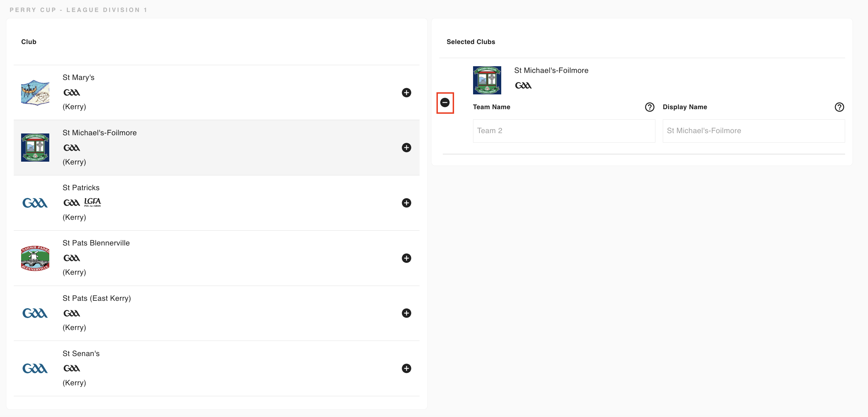Screen dimensions: 868x417
Task: Click St Michael's-Foilmore crest in Selected Clubs
Action: (487, 80)
